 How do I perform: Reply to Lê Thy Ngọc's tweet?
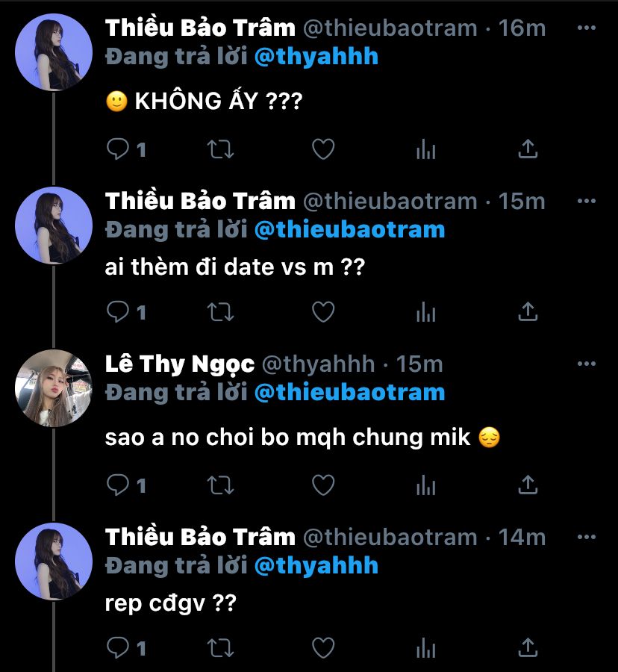[x=119, y=485]
